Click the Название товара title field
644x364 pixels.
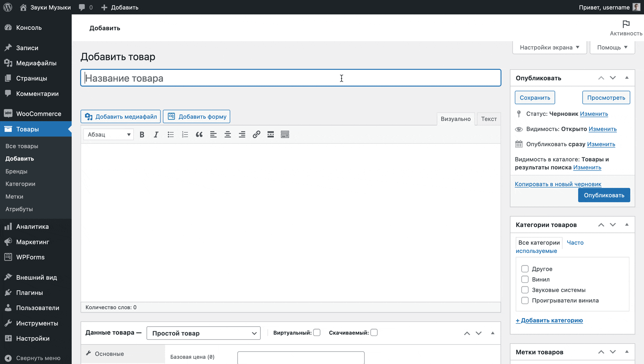click(x=290, y=78)
